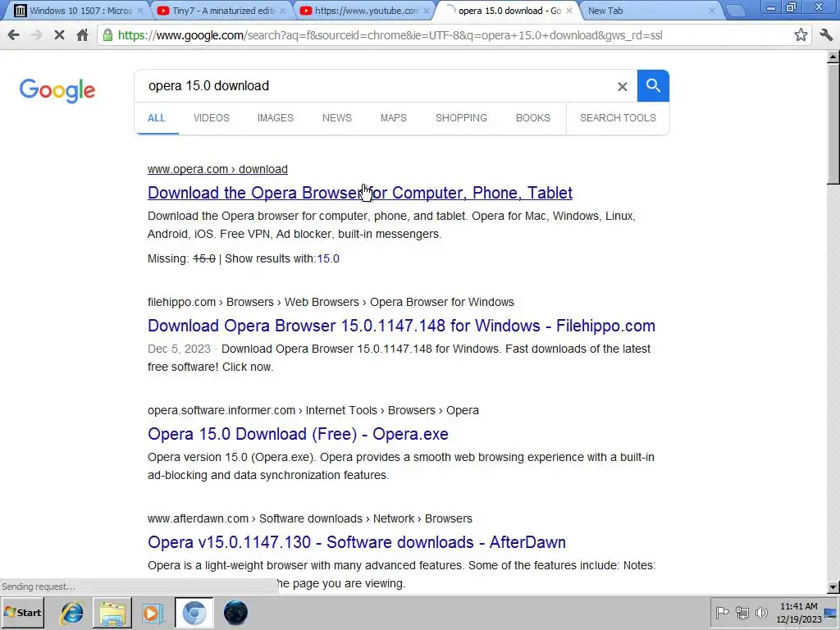Open Windows Explorer folder icon in taskbar
Viewport: 840px width, 630px height.
[112, 613]
